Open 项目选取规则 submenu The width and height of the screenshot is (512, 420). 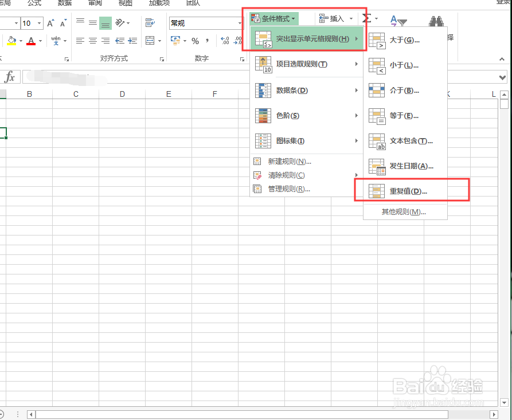click(307, 64)
